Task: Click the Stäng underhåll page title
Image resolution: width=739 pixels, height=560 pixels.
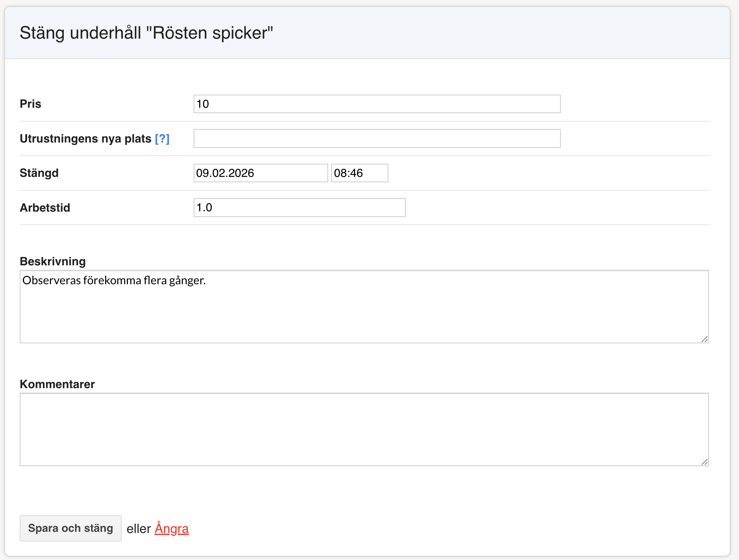Action: [146, 33]
